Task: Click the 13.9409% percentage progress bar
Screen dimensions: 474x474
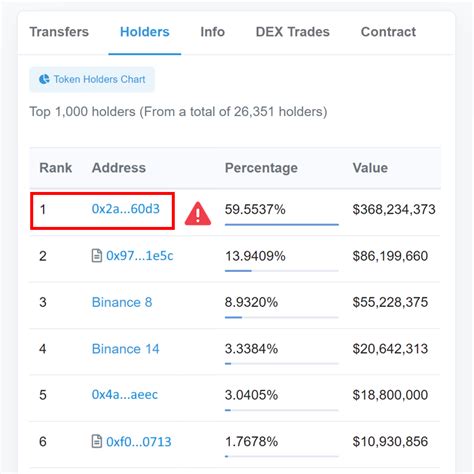Action: click(282, 271)
